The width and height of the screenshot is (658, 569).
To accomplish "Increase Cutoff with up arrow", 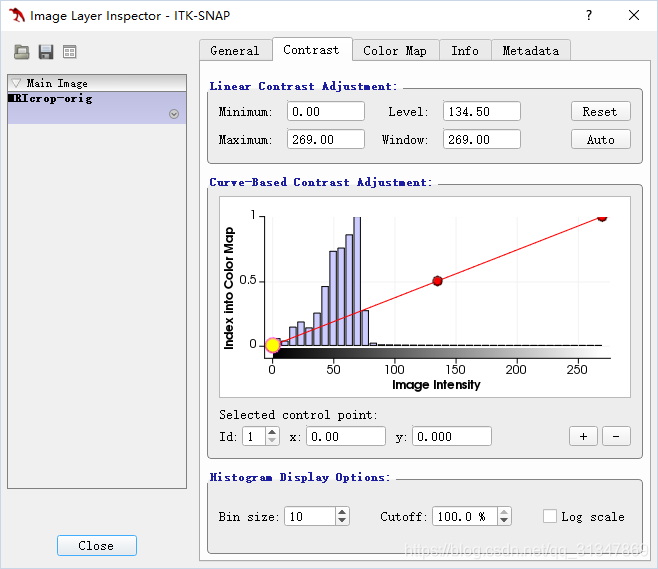I will (504, 512).
